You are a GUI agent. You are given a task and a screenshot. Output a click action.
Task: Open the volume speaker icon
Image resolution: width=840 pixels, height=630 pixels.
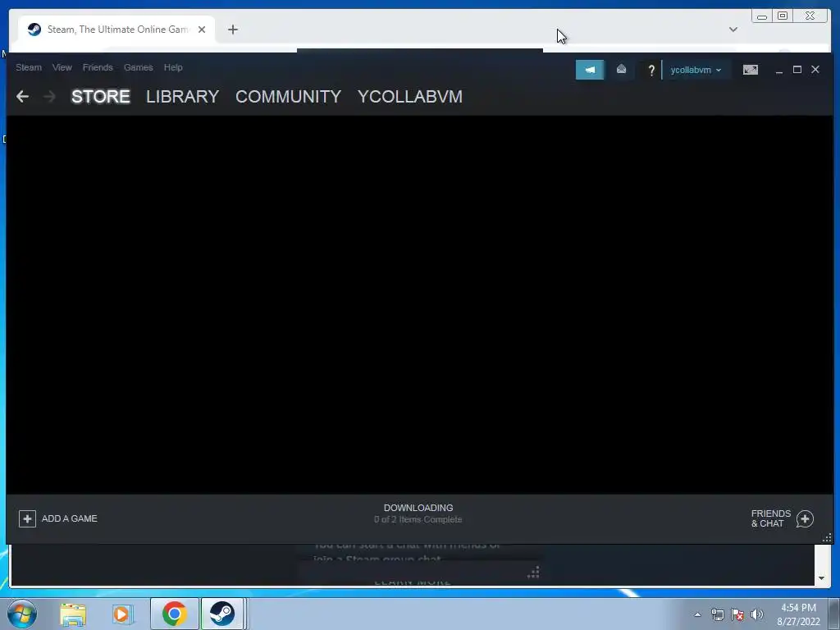point(757,614)
